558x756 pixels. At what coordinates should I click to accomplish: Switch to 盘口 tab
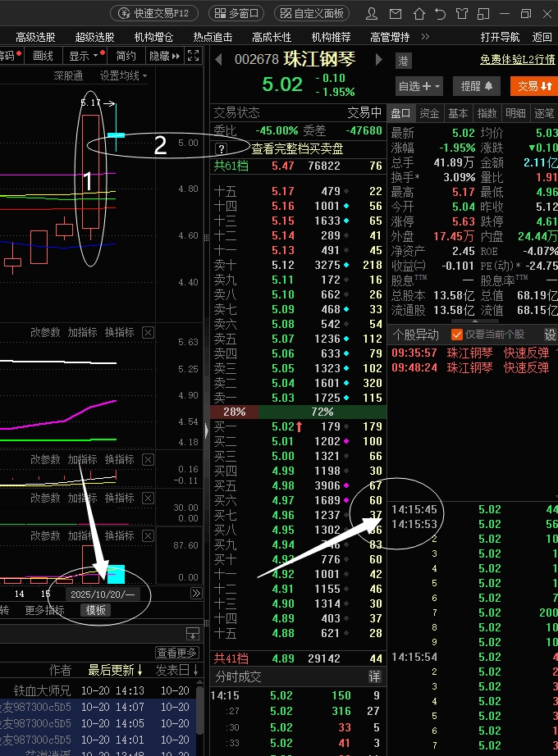[400, 113]
